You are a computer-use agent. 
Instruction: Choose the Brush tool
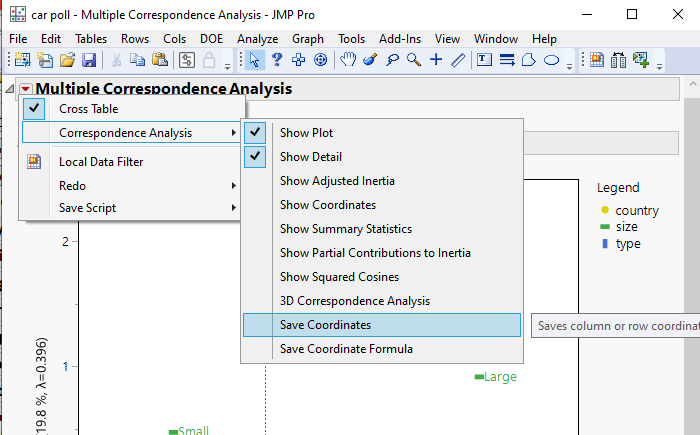pos(370,60)
